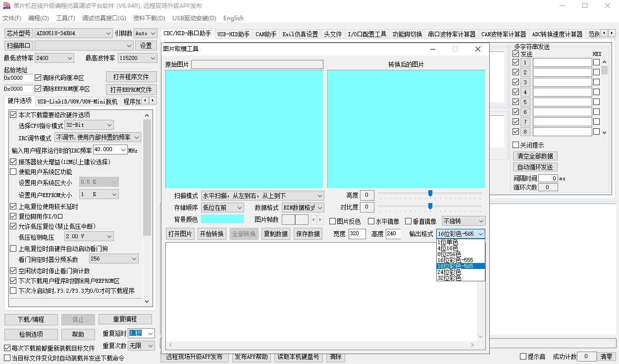619x364 pixels.
Task: Click 打开图片 button
Action: pyautogui.click(x=180, y=234)
